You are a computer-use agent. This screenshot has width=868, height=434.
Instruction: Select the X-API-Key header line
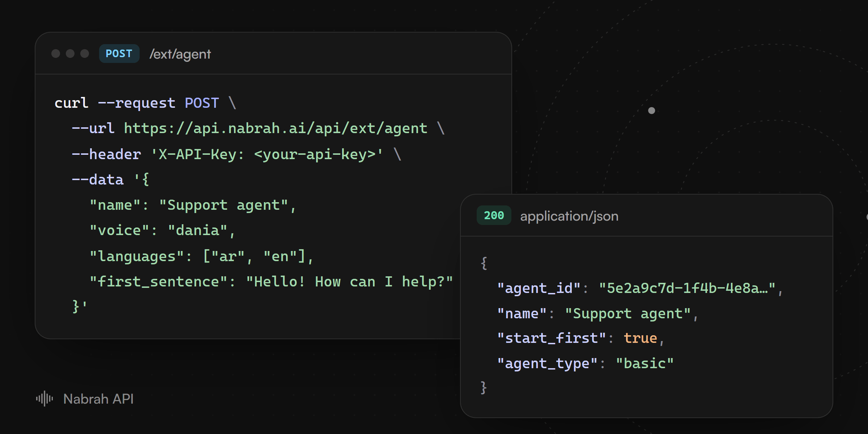[x=237, y=154]
